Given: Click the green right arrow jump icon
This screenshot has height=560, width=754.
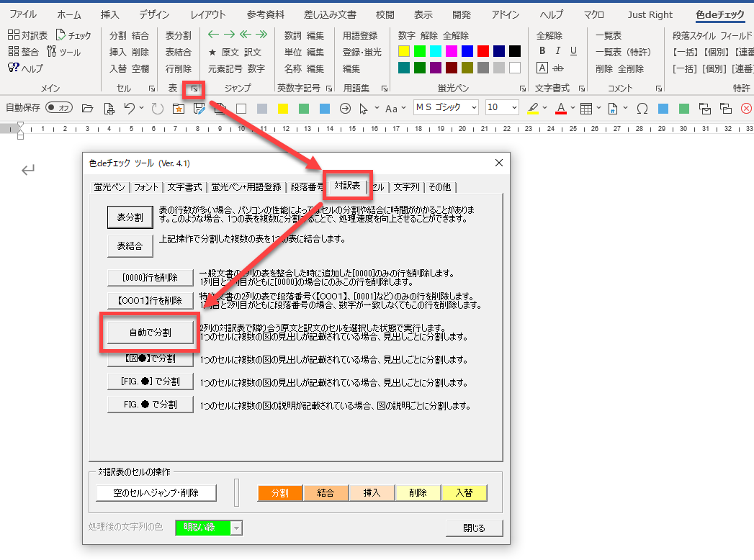Looking at the screenshot, I should point(229,35).
